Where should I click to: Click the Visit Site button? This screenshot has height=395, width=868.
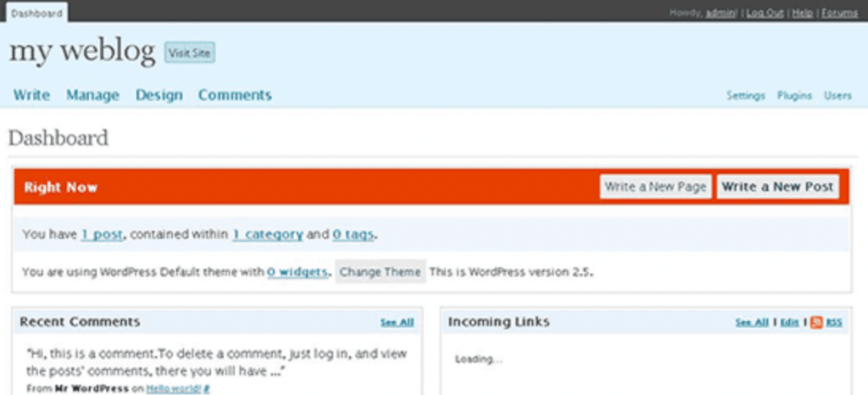point(190,53)
